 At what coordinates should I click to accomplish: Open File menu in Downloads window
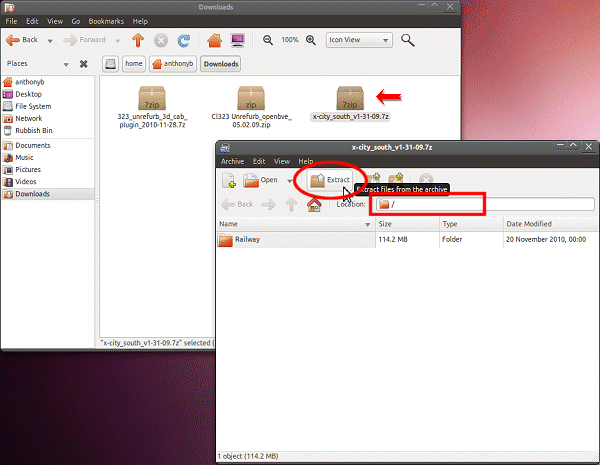[11, 21]
